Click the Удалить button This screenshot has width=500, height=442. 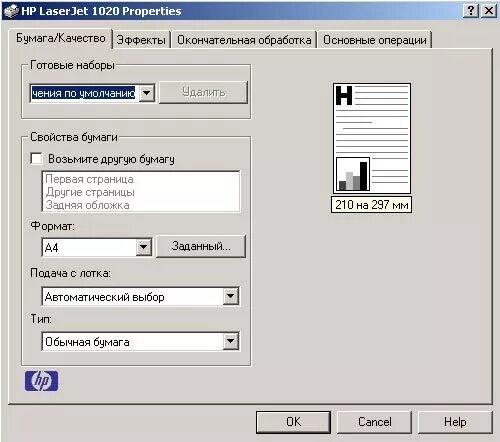203,92
